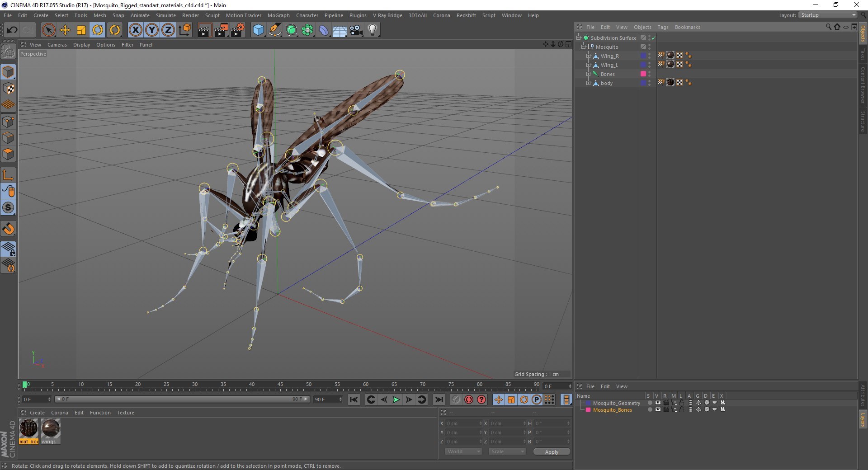Add a Subdivision Surface generator
This screenshot has height=470, width=868.
pyautogui.click(x=291, y=30)
